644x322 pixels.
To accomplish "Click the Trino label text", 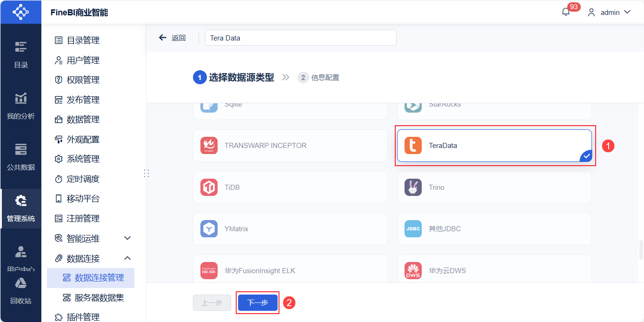I will (x=437, y=188).
